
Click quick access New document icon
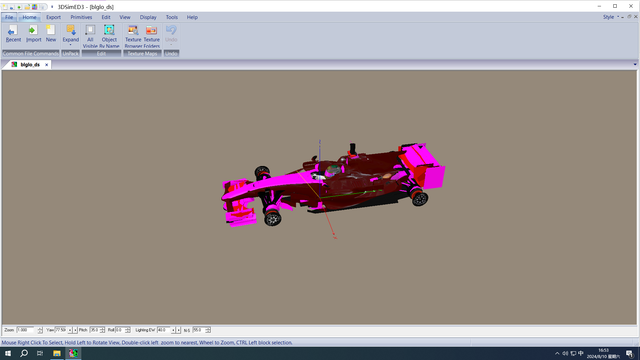(x=4, y=7)
